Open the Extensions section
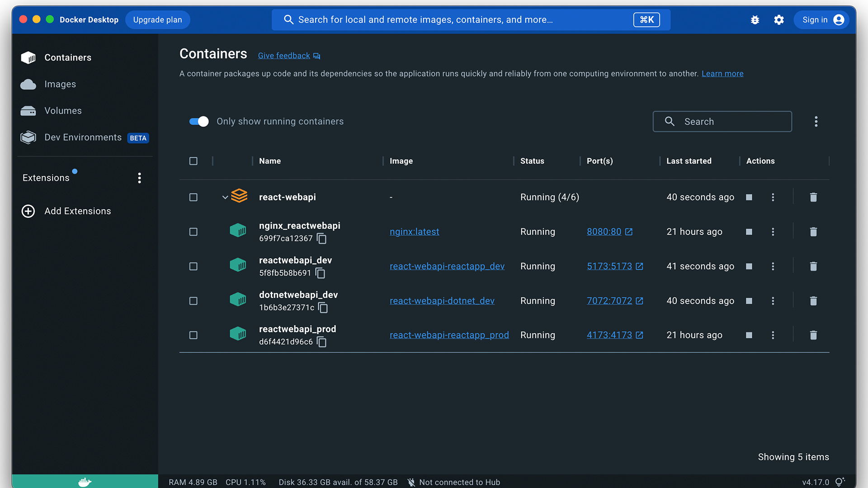The width and height of the screenshot is (868, 488). [46, 178]
